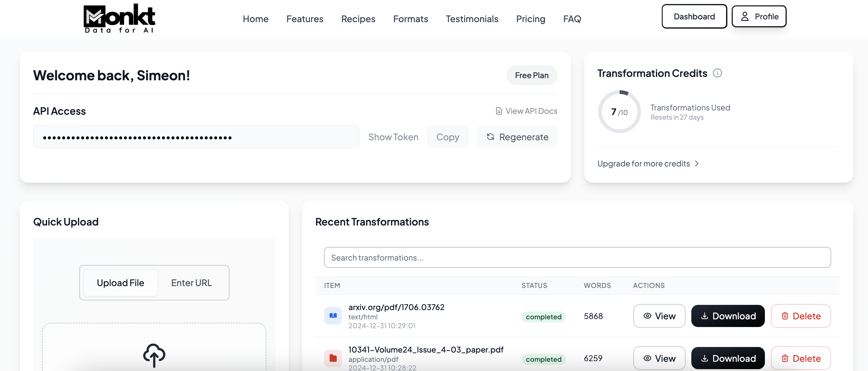
Task: View the arxiv.org transformation
Action: 659,316
